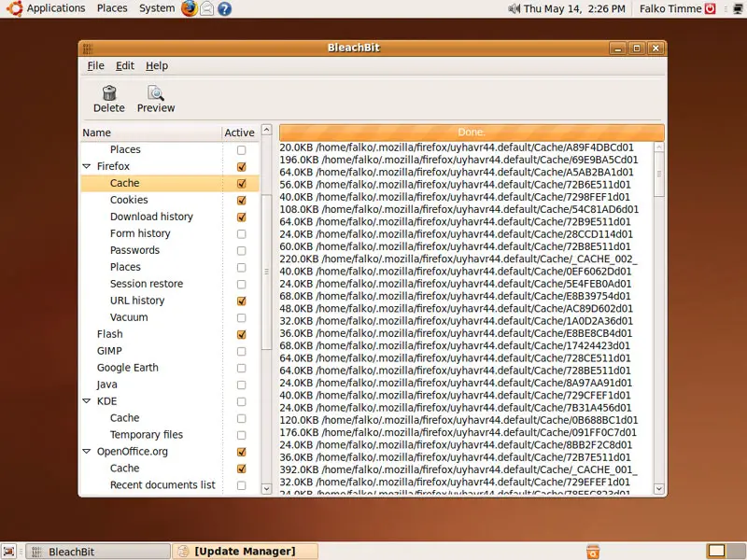This screenshot has height=560, width=747.
Task: Switch to Update Manager in the taskbar
Action: point(245,552)
